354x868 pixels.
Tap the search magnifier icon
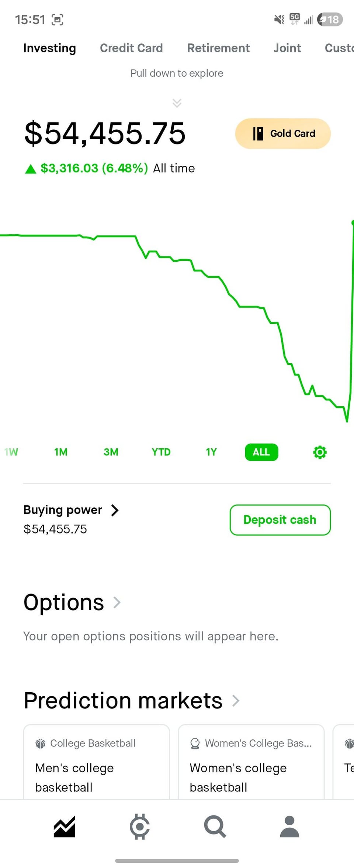[215, 827]
